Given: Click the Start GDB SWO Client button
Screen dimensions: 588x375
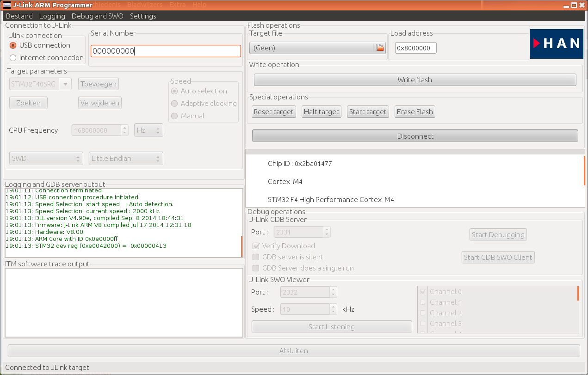Looking at the screenshot, I should pos(498,258).
